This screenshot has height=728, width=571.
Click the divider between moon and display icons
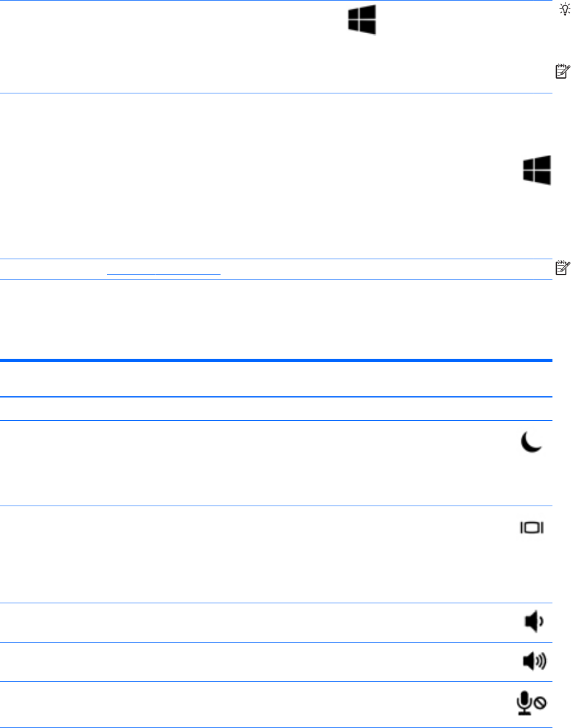point(276,506)
